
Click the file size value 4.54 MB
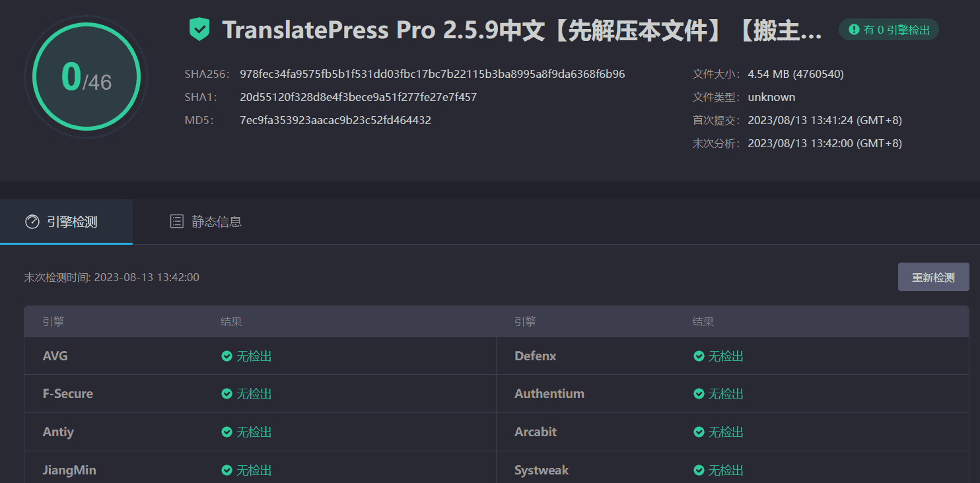coord(796,74)
